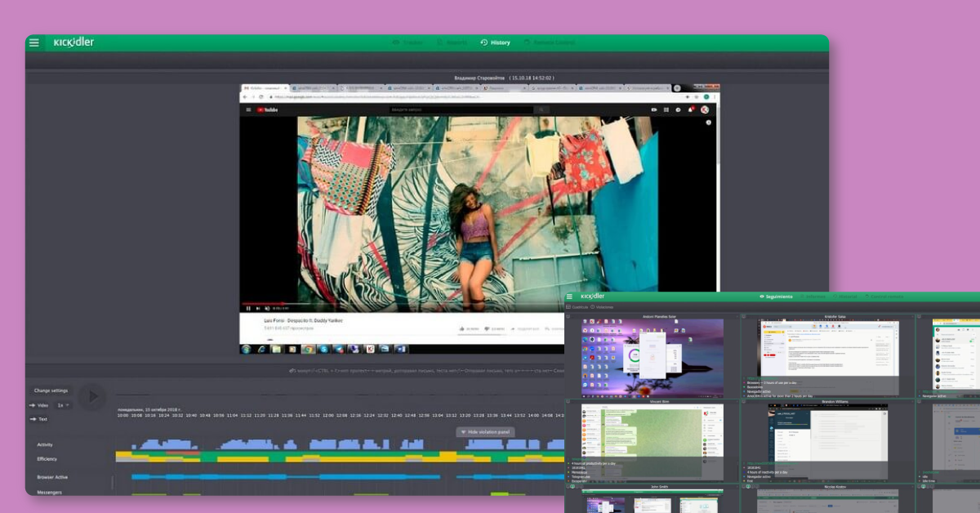980x513 pixels.
Task: Click the Kickidler logo in the Seguimiento window
Action: pos(592,297)
